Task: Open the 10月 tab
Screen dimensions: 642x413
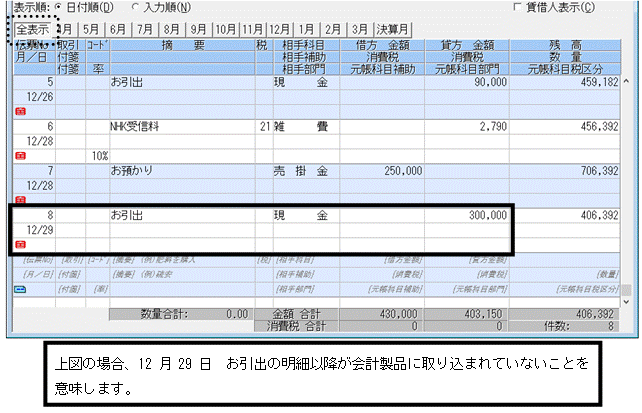Action: 225,29
